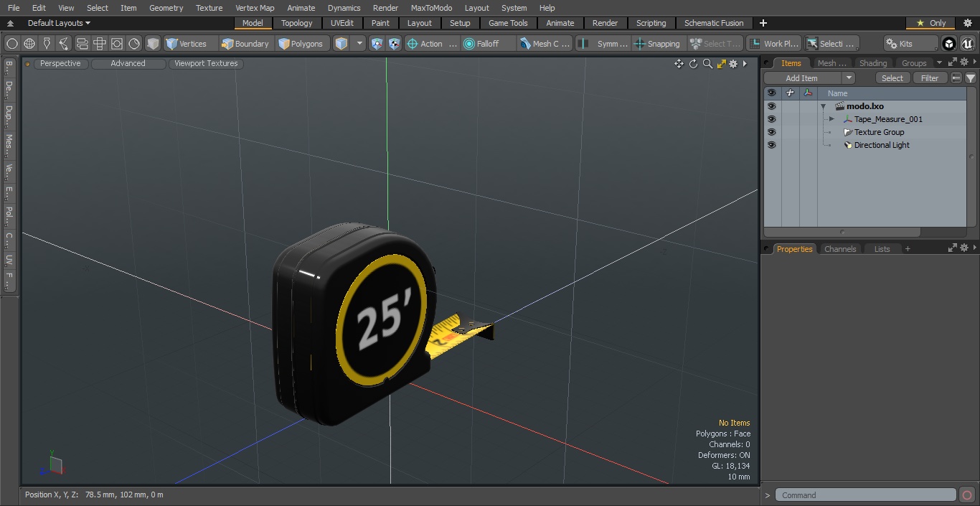Open the Work Plane menu

(773, 44)
